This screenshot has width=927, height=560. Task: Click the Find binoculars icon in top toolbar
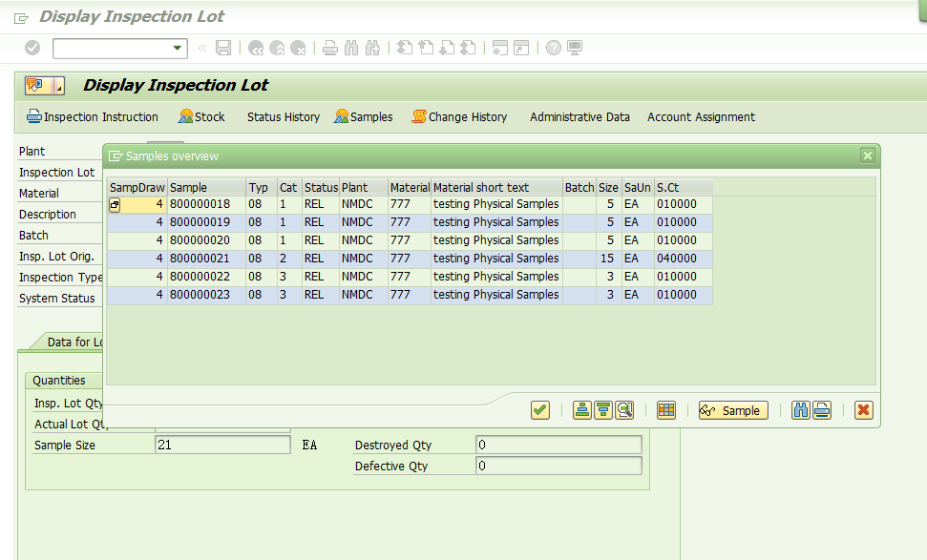click(351, 48)
